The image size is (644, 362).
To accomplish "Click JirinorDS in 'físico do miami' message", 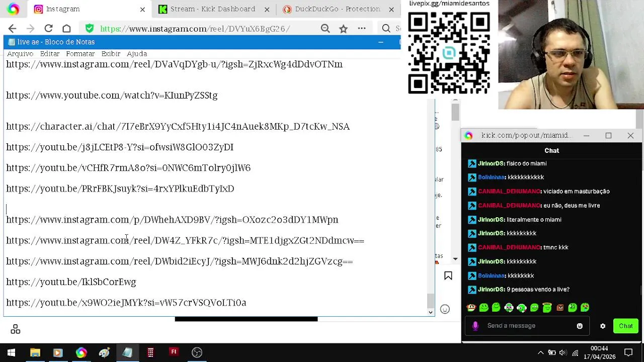I will (491, 163).
